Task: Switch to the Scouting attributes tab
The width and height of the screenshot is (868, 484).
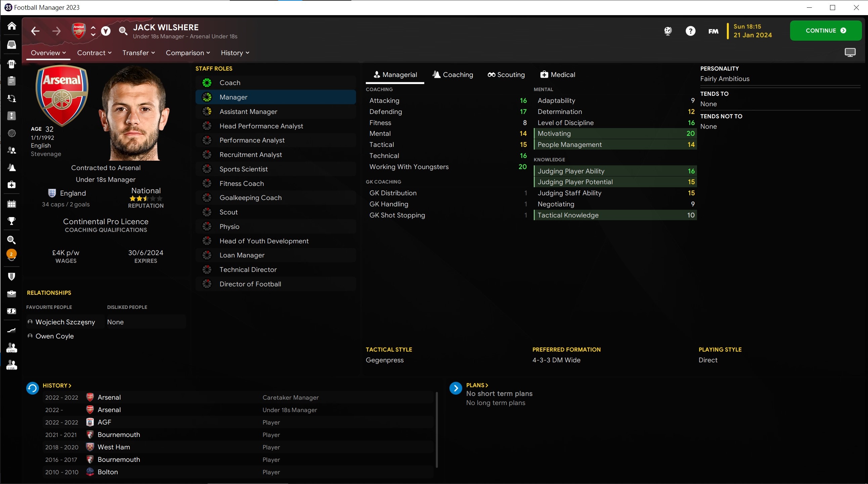Action: point(506,75)
